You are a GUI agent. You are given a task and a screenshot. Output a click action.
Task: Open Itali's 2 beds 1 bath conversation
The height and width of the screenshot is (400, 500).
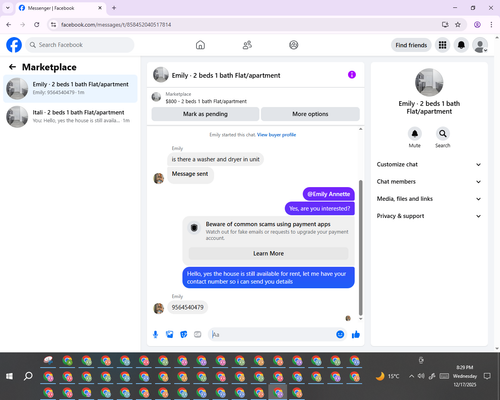[x=70, y=117]
